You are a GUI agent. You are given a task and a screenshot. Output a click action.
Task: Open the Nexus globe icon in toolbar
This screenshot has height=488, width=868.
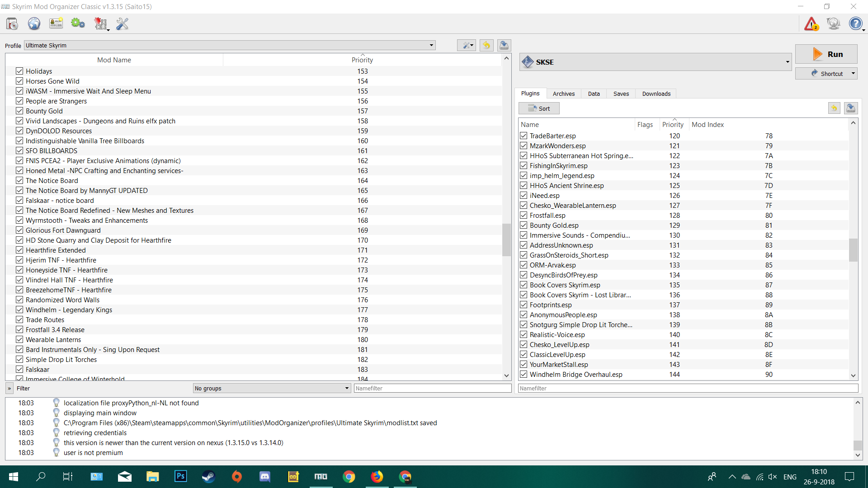click(x=34, y=23)
